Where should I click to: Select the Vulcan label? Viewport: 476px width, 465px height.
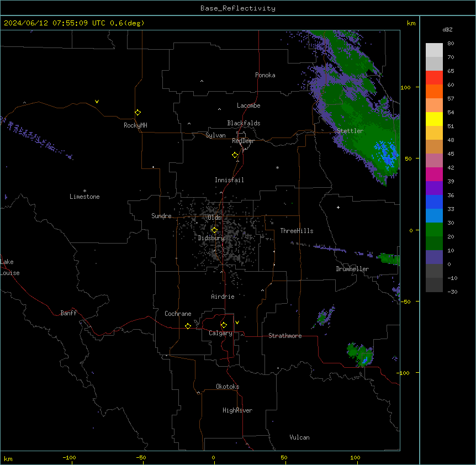pos(299,437)
